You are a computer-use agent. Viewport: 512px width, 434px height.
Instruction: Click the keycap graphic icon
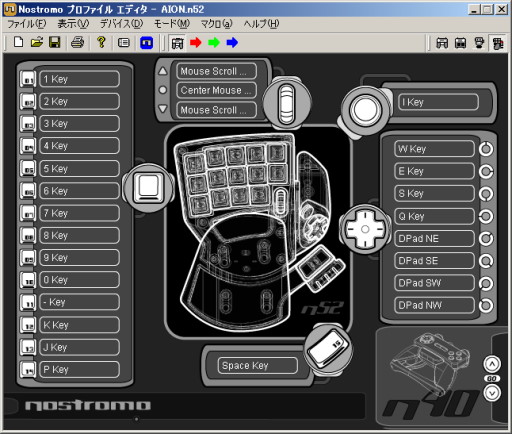[x=149, y=188]
